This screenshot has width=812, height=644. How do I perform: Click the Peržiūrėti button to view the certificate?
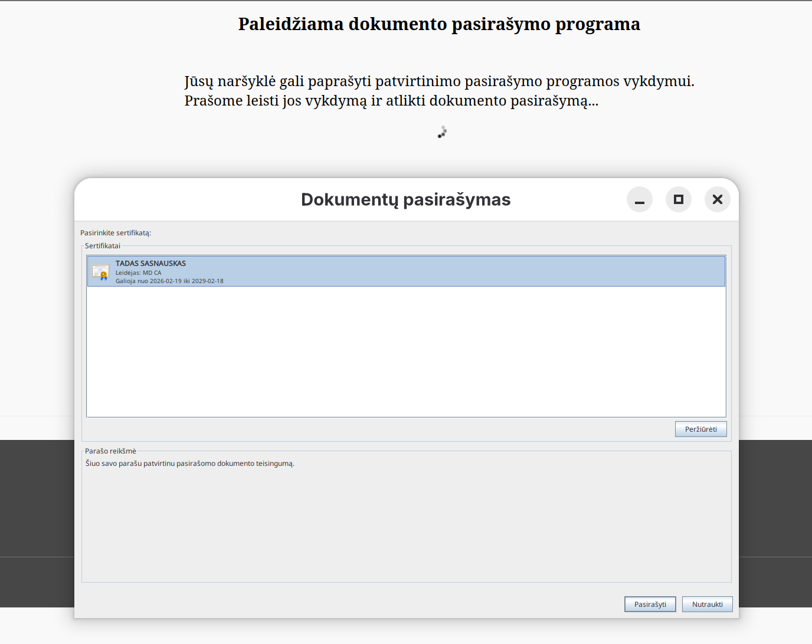point(700,429)
